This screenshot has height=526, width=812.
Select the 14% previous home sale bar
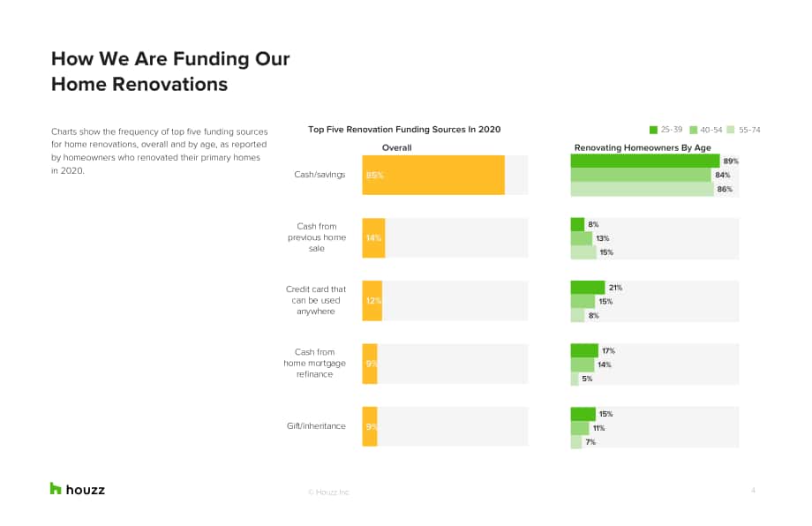point(374,237)
